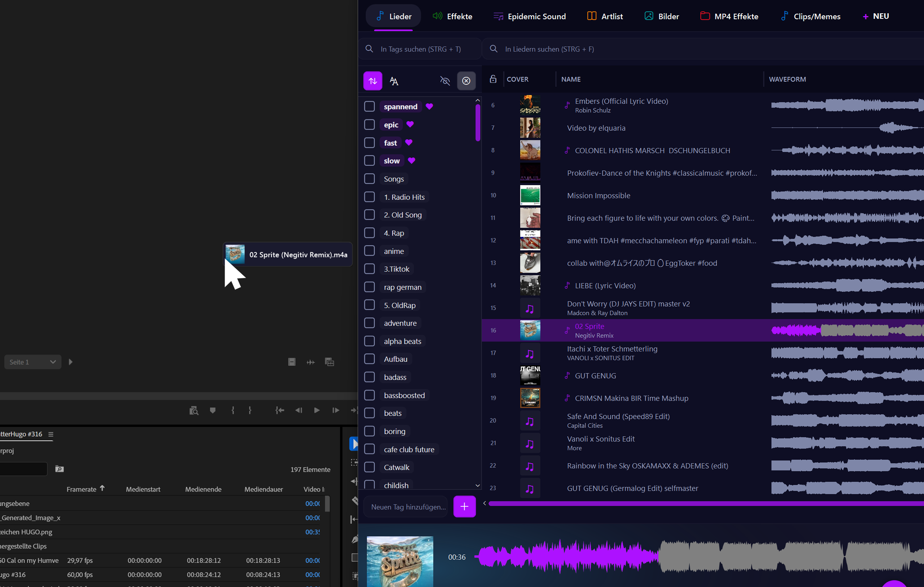This screenshot has width=924, height=587.
Task: Click next page arrow beside Seite 1
Action: pos(70,362)
